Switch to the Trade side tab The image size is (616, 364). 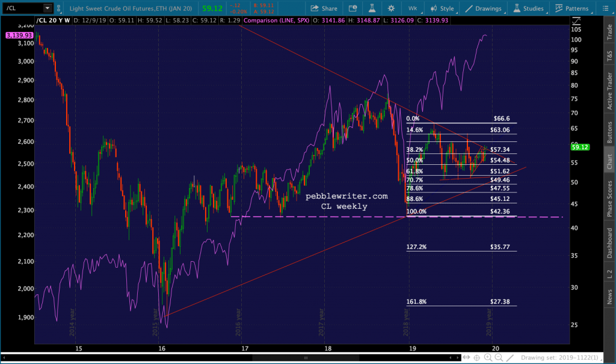(609, 31)
